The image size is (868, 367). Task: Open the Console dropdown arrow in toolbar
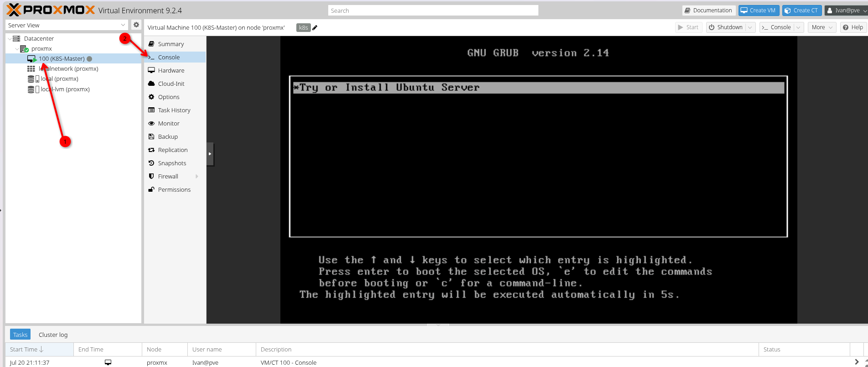[x=798, y=27]
